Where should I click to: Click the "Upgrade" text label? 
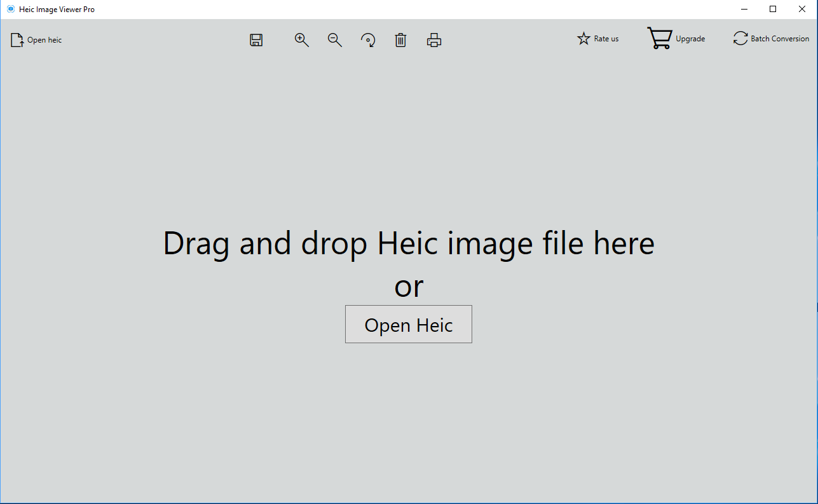[x=690, y=39]
